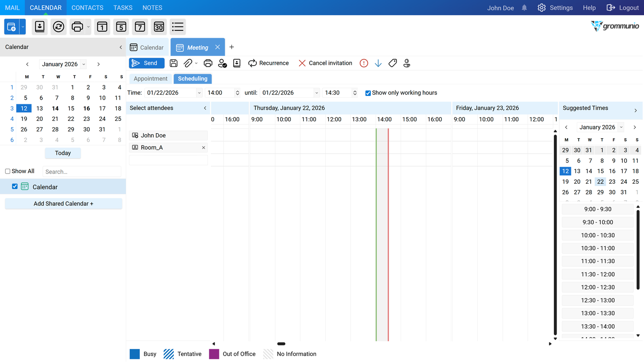Open the NOTES module
Viewport: 644px width, 362px height.
tap(152, 8)
